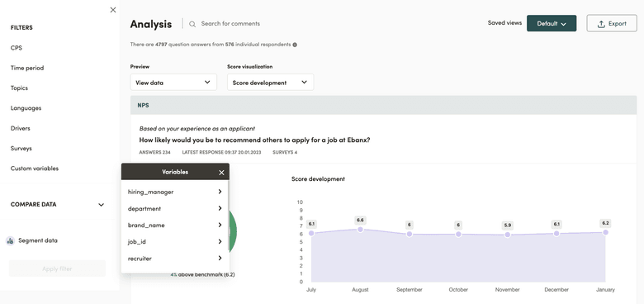The image size is (644, 304).
Task: Click the search magnifier icon
Action: pyautogui.click(x=192, y=24)
